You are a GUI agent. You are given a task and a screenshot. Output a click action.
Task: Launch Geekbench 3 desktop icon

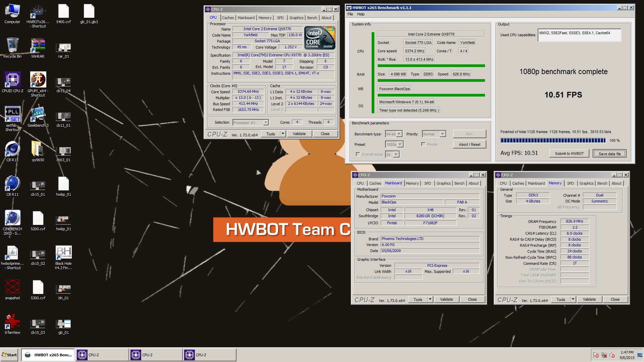(x=38, y=117)
